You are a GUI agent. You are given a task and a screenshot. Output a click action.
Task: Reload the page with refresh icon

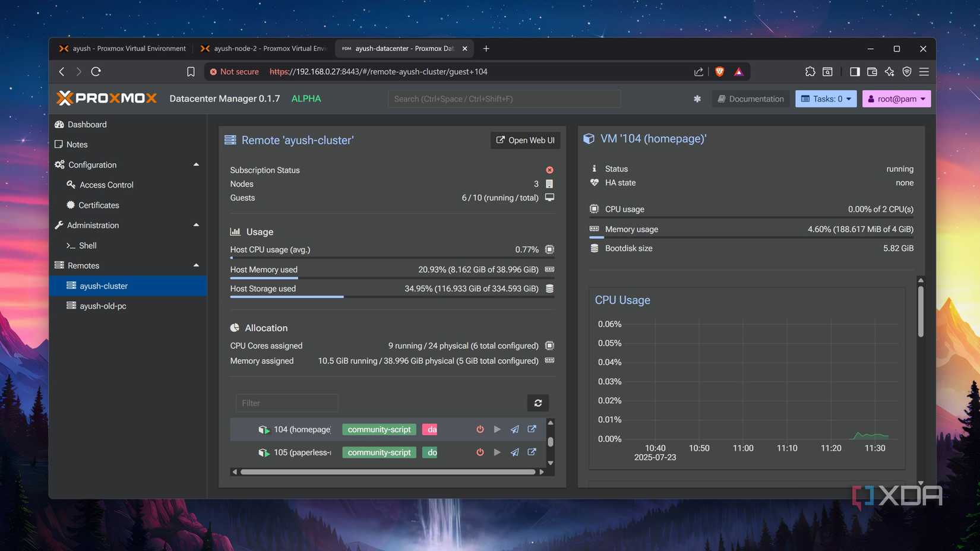pyautogui.click(x=96, y=71)
